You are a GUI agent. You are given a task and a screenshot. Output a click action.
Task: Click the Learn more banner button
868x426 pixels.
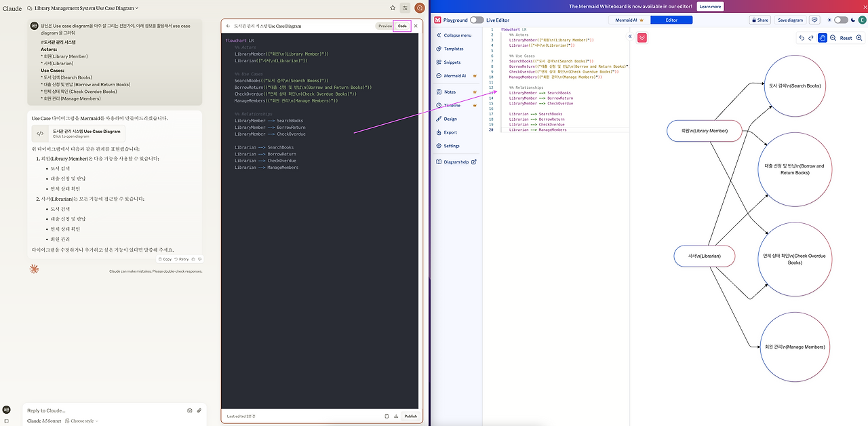pyautogui.click(x=710, y=6)
